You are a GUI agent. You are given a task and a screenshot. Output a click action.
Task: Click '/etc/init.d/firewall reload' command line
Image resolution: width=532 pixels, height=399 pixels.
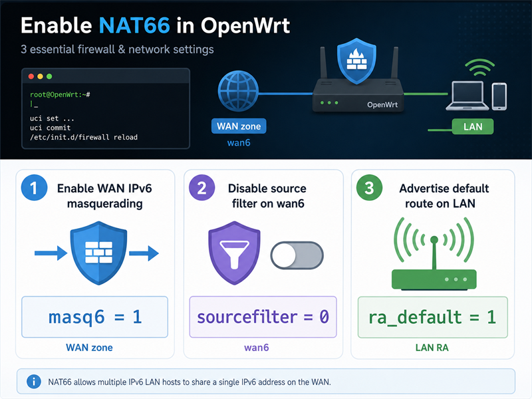(84, 138)
